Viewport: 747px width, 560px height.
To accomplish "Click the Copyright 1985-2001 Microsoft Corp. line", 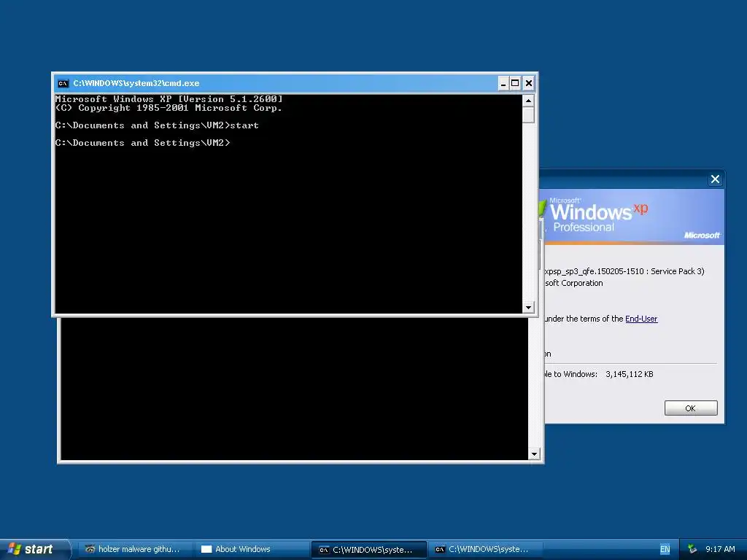I will tap(169, 108).
